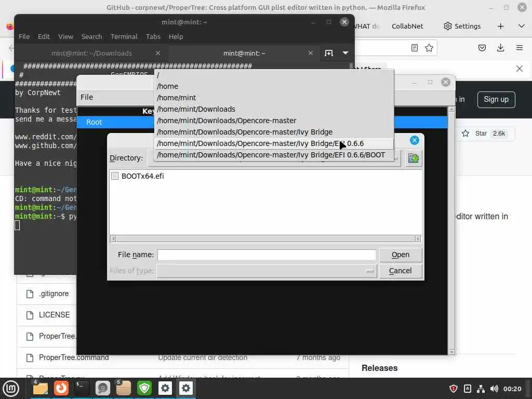Open Firefox reader view icon
The image size is (532, 399).
pyautogui.click(x=414, y=48)
